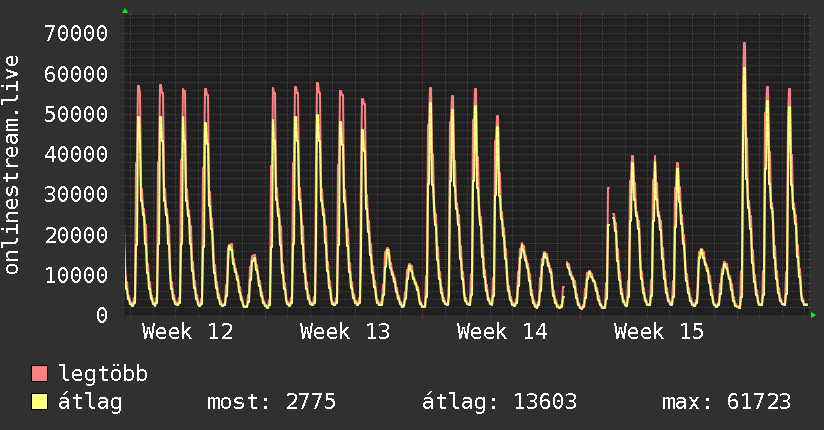824x430 pixels.
Task: Click the átlag legend label
Action: (x=90, y=402)
